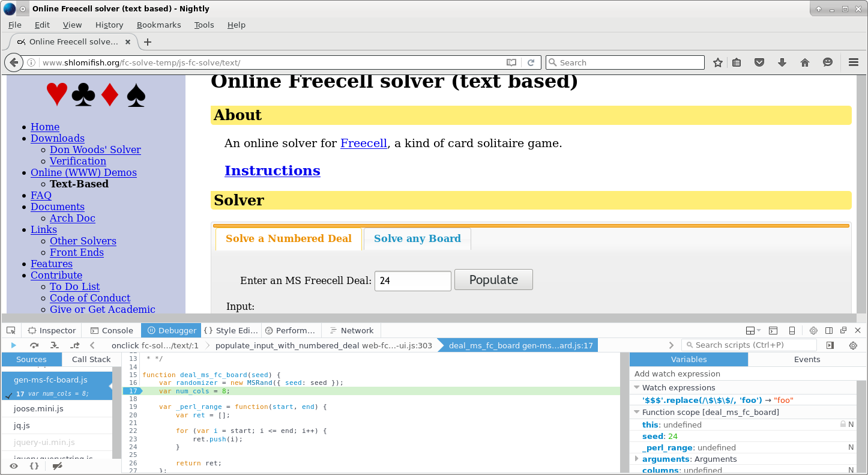Click the Populate button
The image size is (868, 475).
[x=493, y=280]
